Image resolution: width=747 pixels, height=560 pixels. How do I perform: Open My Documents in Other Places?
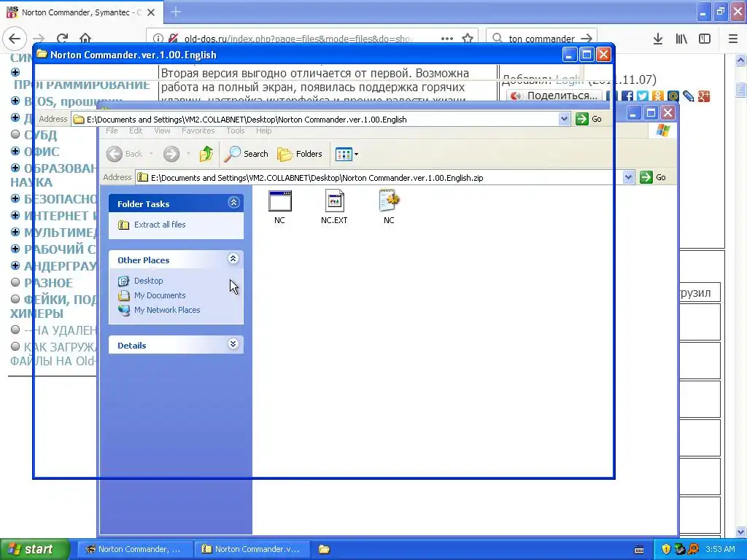coord(160,295)
